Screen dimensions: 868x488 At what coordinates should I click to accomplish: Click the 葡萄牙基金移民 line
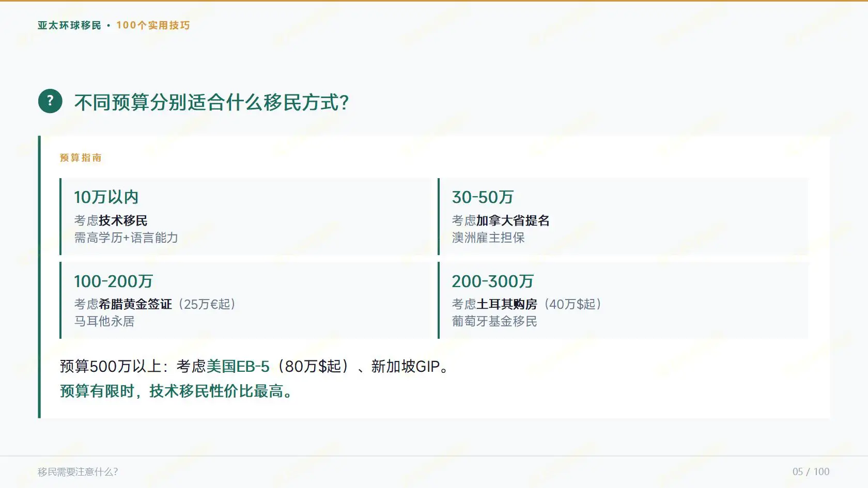[494, 321]
